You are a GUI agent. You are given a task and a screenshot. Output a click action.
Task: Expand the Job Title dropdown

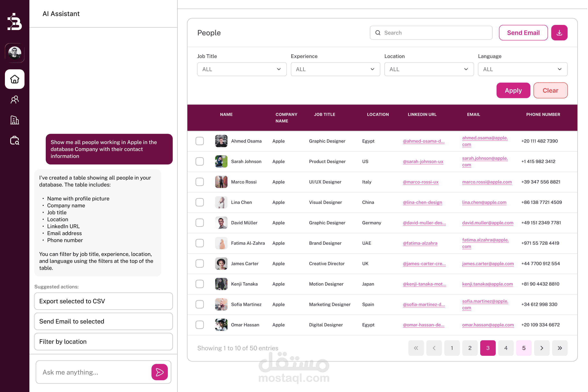pos(242,69)
